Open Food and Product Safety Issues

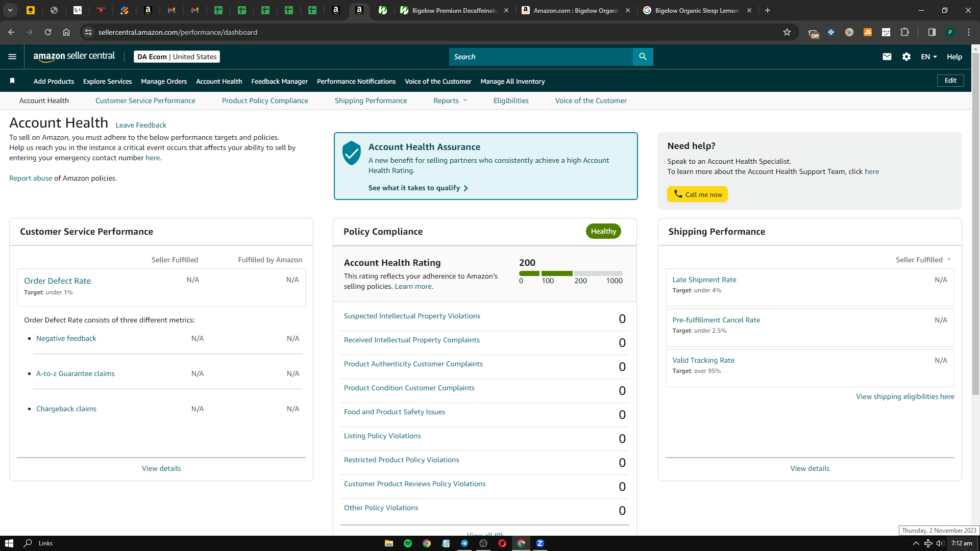tap(395, 412)
